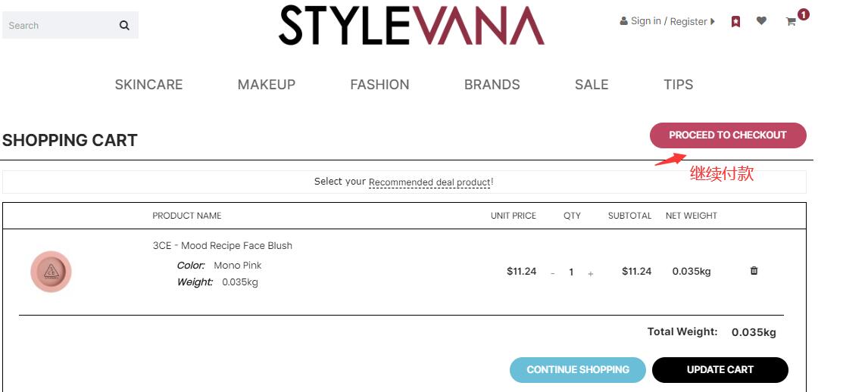Open the Skincare menu
The height and width of the screenshot is (392, 868).
(148, 85)
